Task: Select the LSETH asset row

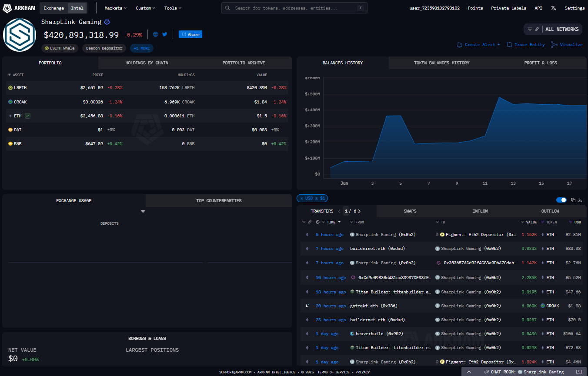Action: click(x=147, y=88)
